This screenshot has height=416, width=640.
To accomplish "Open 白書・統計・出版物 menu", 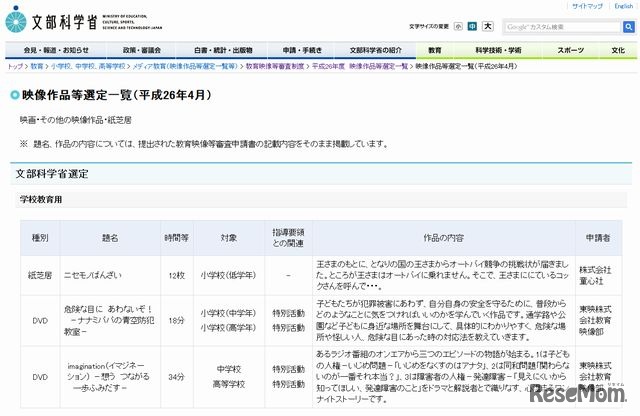I will [223, 50].
